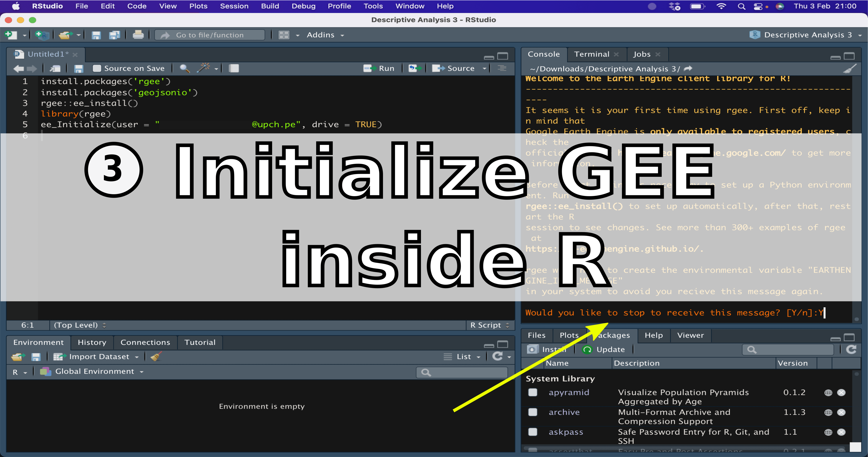Refresh the Packages list

point(851,350)
